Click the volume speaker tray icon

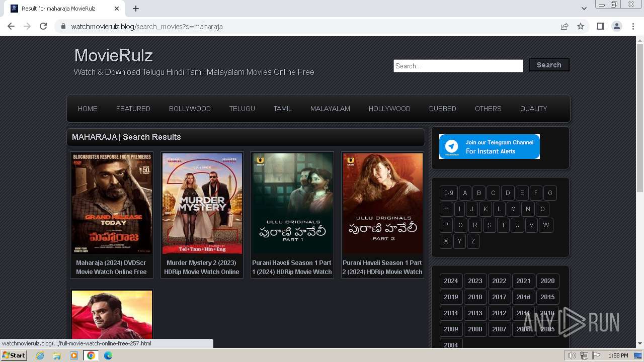572,355
